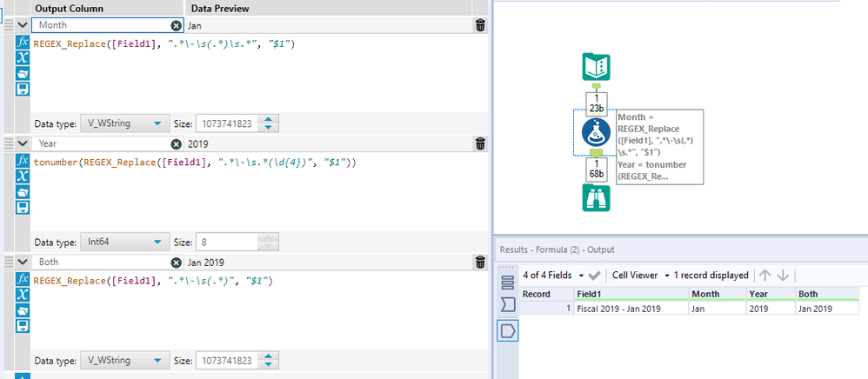Click the Both Size field showing 1073741823
The height and width of the screenshot is (379, 868).
228,360
